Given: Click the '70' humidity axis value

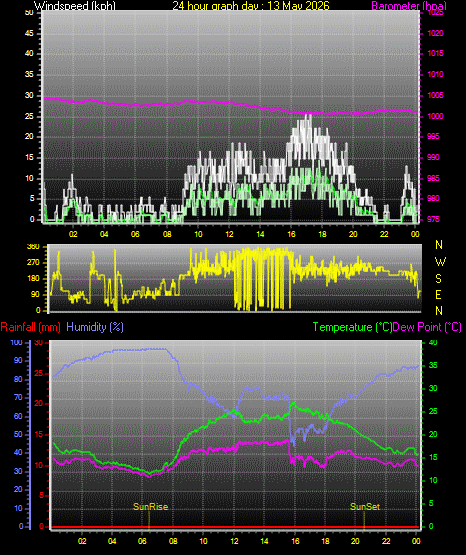Looking at the screenshot, I should (18, 397).
